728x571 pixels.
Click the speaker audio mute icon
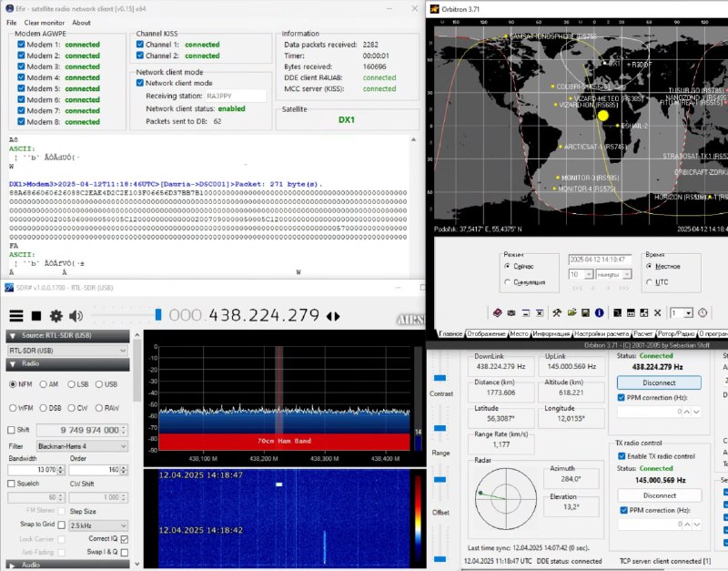click(76, 316)
